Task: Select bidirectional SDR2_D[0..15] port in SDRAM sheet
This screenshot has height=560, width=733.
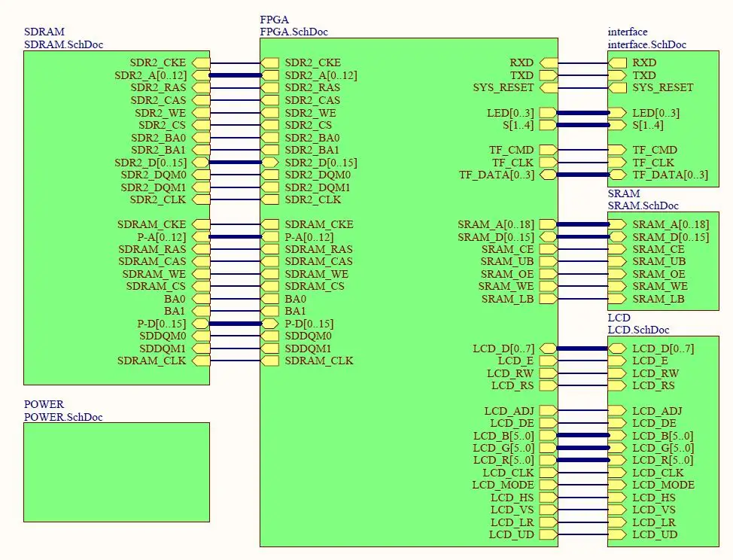Action: pos(201,163)
